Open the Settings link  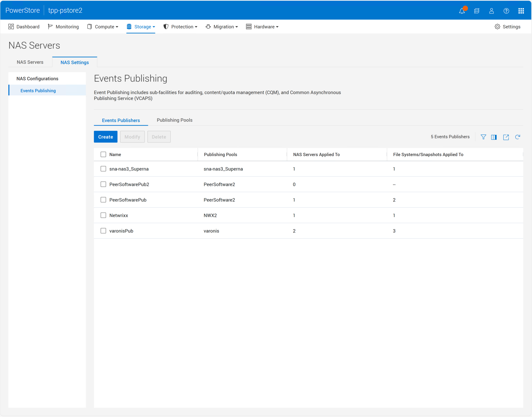pos(507,27)
